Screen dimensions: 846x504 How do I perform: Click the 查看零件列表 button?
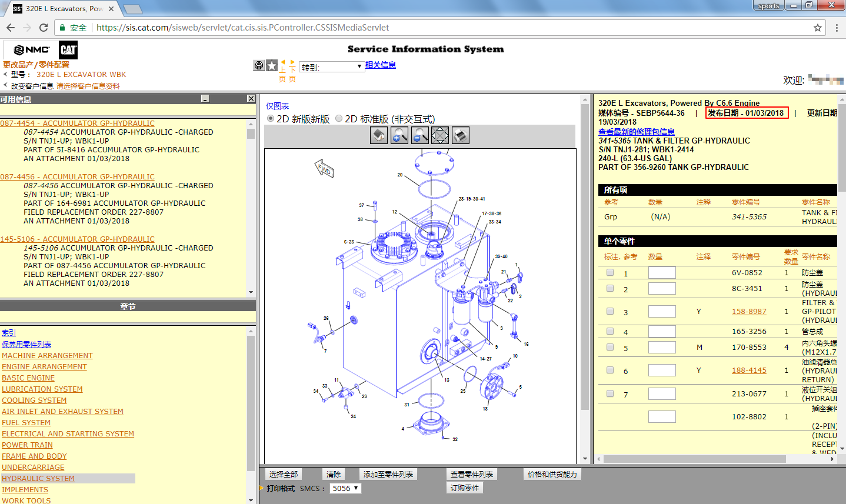click(472, 475)
